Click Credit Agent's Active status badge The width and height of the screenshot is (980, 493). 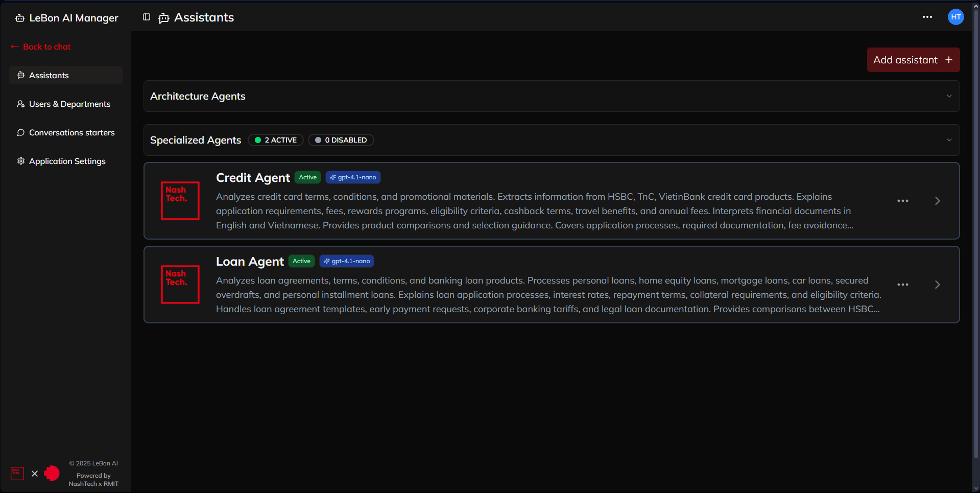point(308,177)
